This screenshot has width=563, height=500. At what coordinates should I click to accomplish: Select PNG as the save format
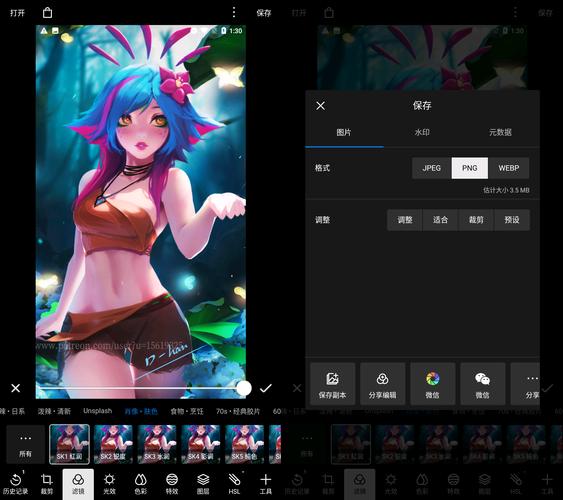(470, 168)
